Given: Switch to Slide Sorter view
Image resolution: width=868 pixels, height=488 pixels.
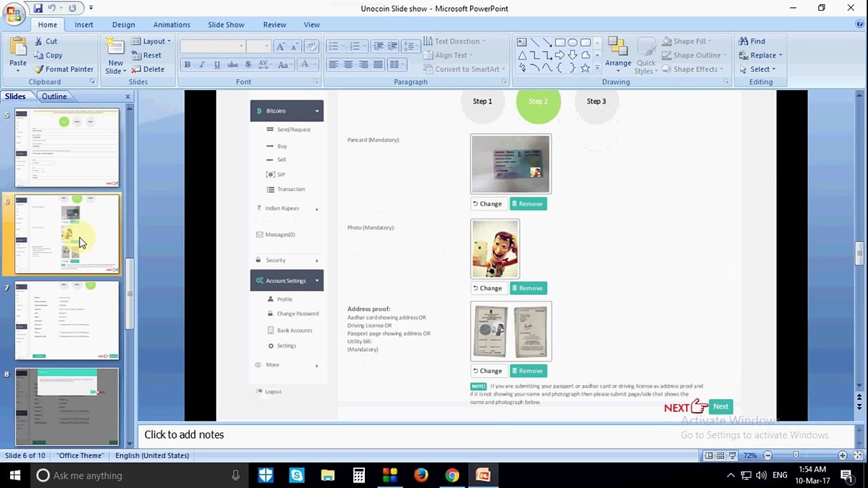Looking at the screenshot, I should click(722, 455).
